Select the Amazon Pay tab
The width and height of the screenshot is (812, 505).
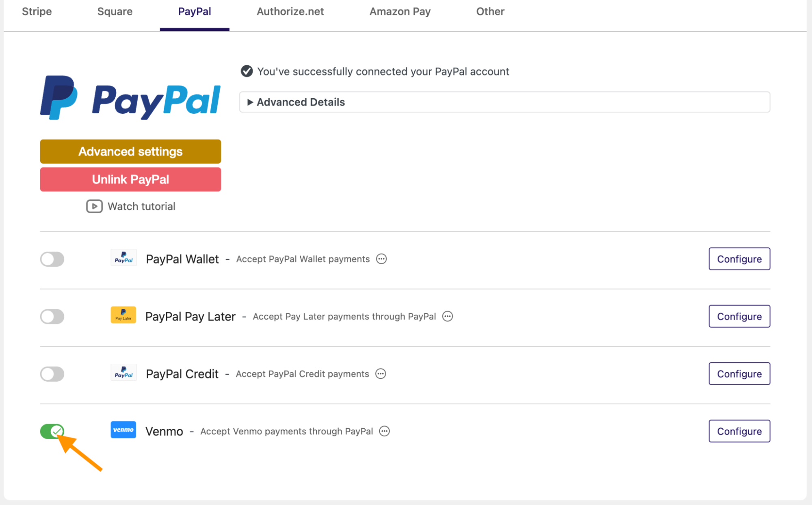[400, 11]
